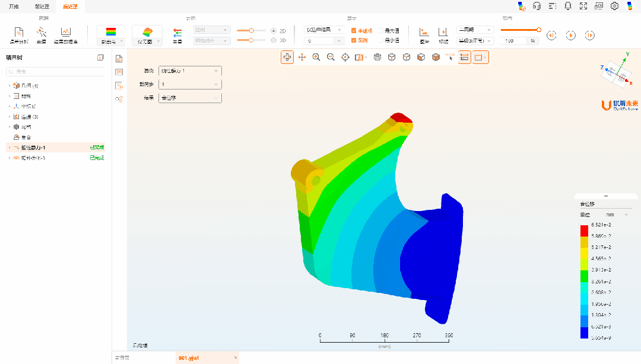Expand the 几何 (4) geometry tree node
The width and height of the screenshot is (641, 364).
(9, 86)
